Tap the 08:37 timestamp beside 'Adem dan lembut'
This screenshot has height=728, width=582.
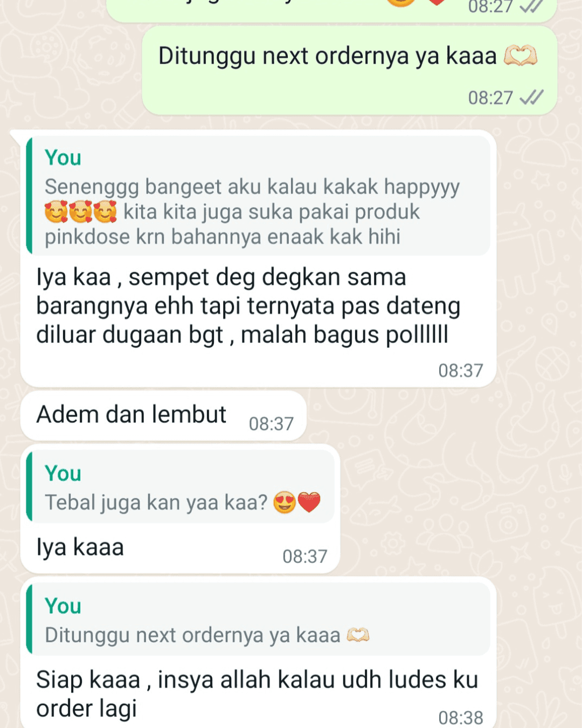271,424
